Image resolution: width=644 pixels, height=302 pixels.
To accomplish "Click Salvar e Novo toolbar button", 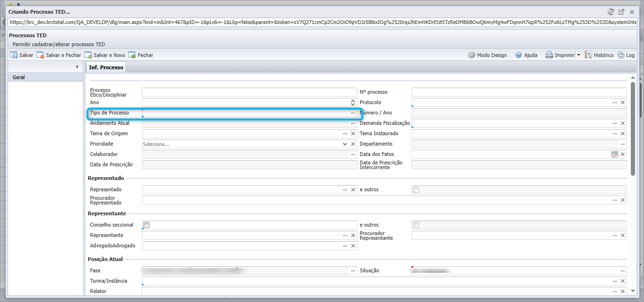I will (105, 55).
